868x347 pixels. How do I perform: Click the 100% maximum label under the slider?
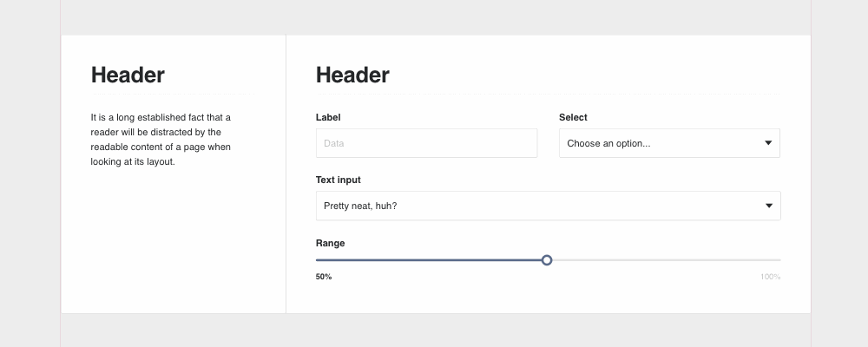click(771, 277)
